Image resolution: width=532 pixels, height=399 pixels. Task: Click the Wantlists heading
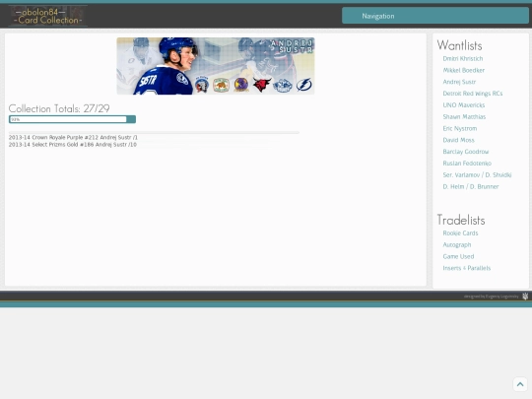click(459, 45)
